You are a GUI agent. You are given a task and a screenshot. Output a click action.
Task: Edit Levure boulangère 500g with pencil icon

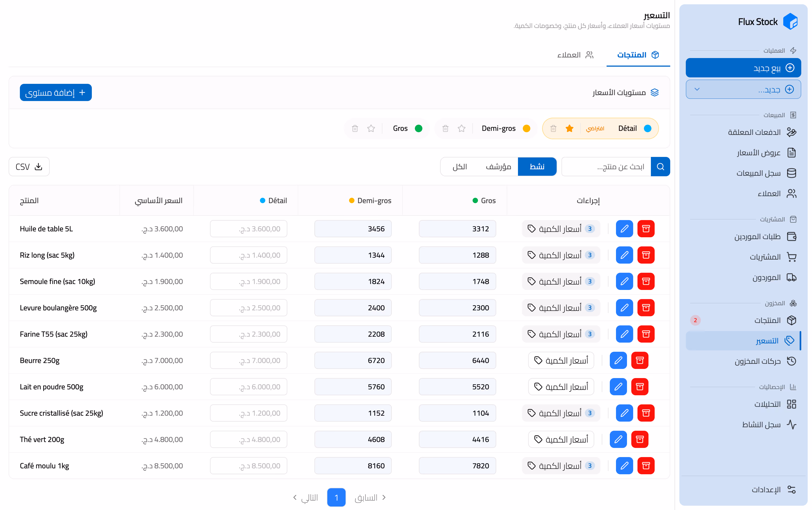[624, 308]
